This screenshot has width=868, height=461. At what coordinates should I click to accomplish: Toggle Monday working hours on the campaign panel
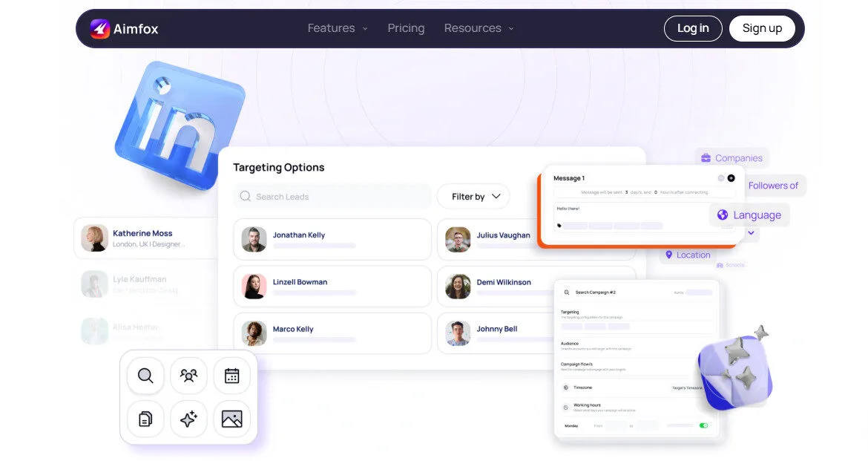[x=703, y=425]
